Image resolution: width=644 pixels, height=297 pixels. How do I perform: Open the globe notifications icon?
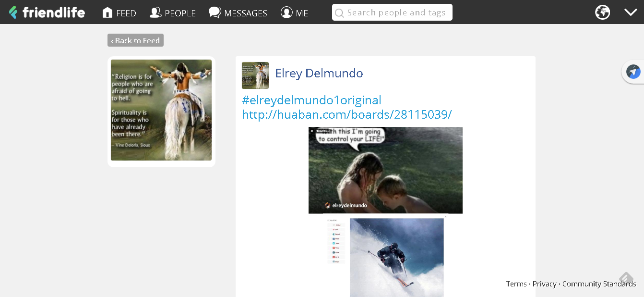(603, 12)
